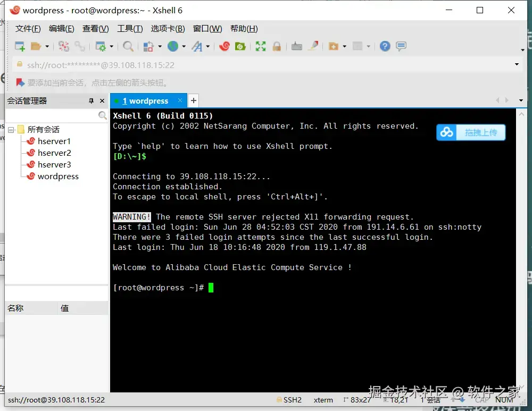Click the Find magnifier toolbar icon
The height and width of the screenshot is (411, 532).
tap(128, 46)
